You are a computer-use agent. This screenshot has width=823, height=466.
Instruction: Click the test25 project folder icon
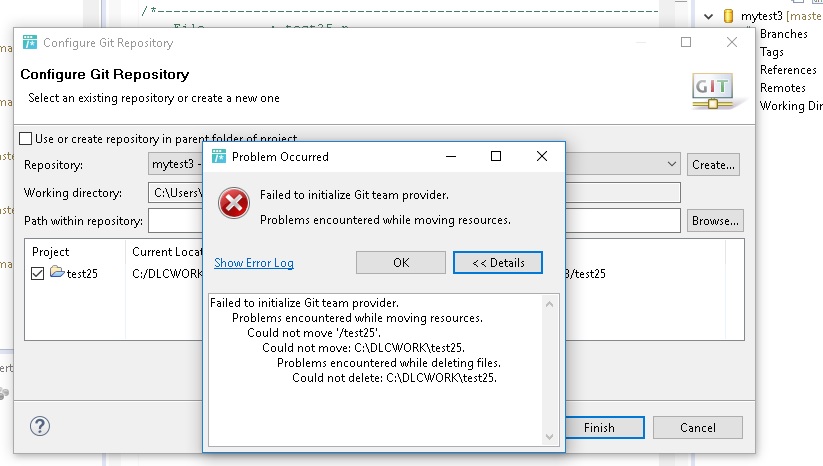pos(57,273)
